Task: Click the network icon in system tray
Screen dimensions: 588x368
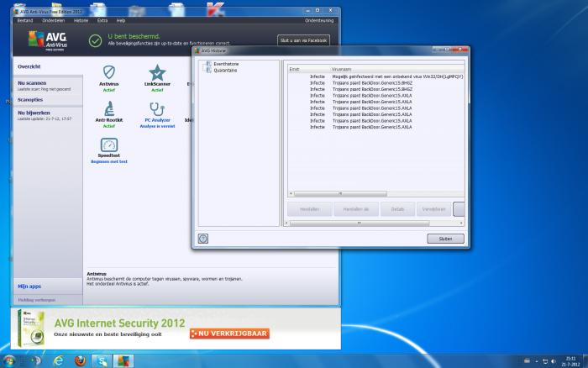Action: click(x=545, y=361)
